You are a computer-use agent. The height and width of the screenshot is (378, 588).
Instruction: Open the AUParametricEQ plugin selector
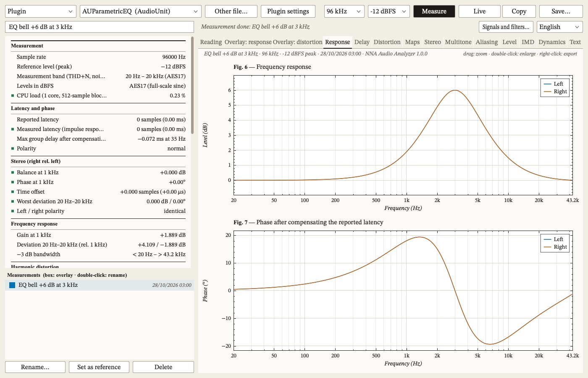141,11
